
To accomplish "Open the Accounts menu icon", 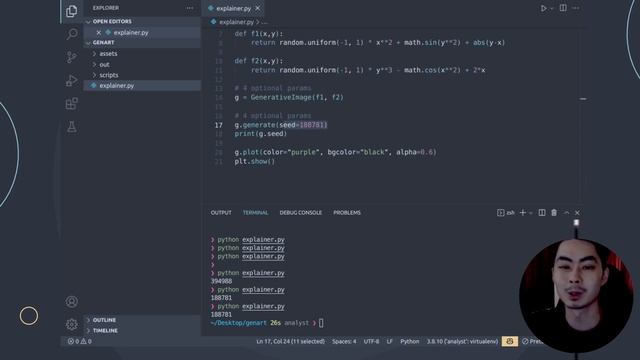I will (71, 302).
